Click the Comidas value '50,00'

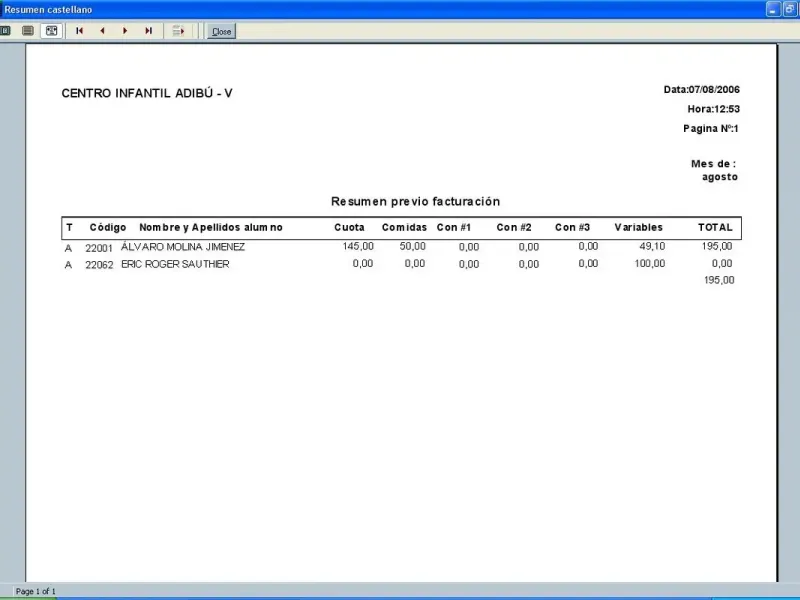pyautogui.click(x=412, y=246)
